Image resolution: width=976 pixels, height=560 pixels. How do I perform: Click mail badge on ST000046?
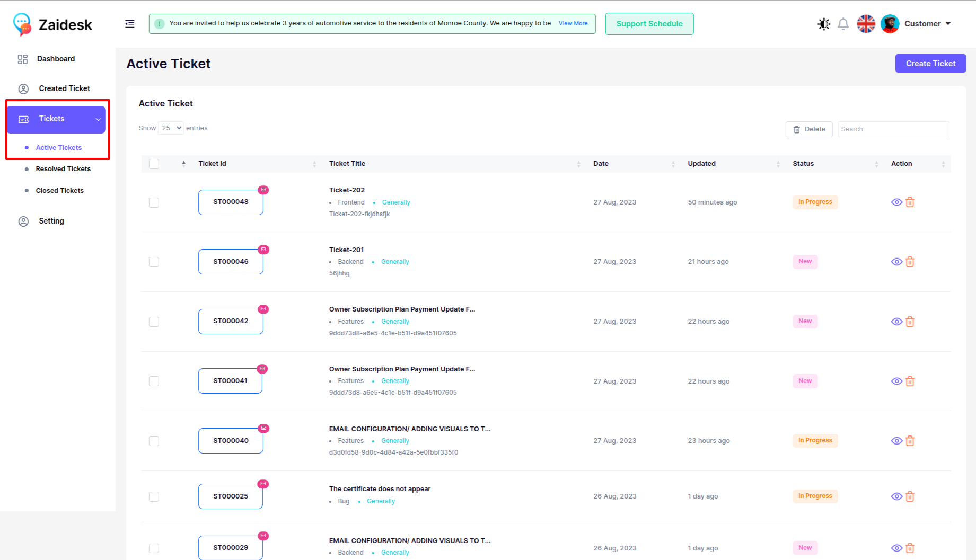[263, 250]
